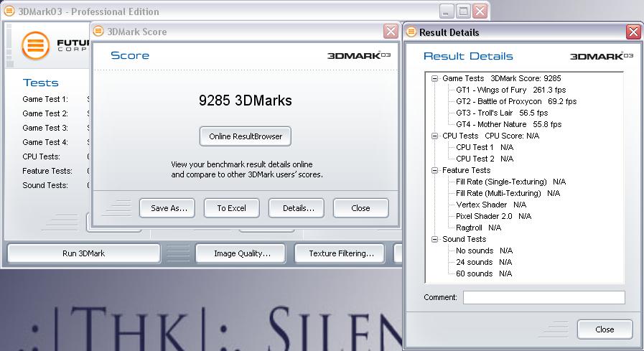Collapse the CPU Tests tree node

click(x=434, y=136)
